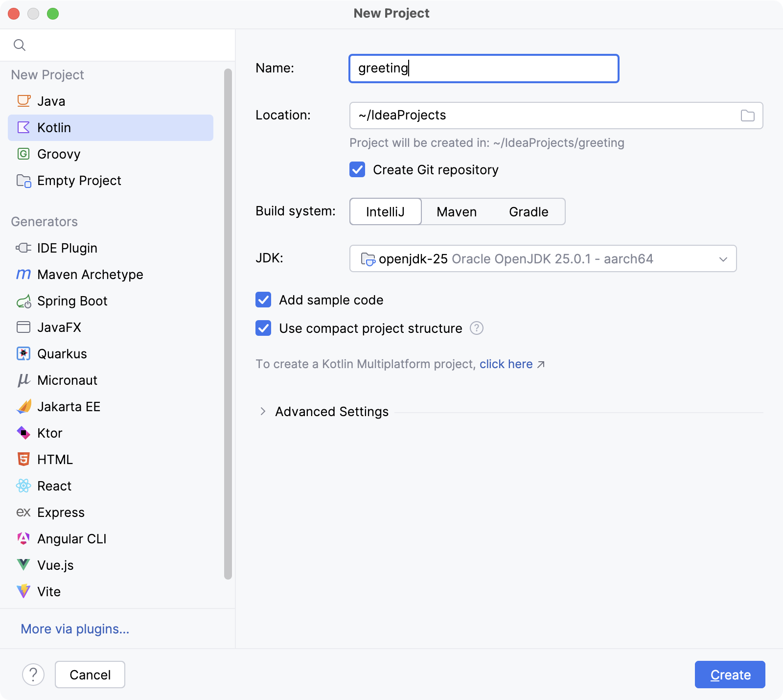This screenshot has width=783, height=700.
Task: Disable Add sample code
Action: pos(263,300)
